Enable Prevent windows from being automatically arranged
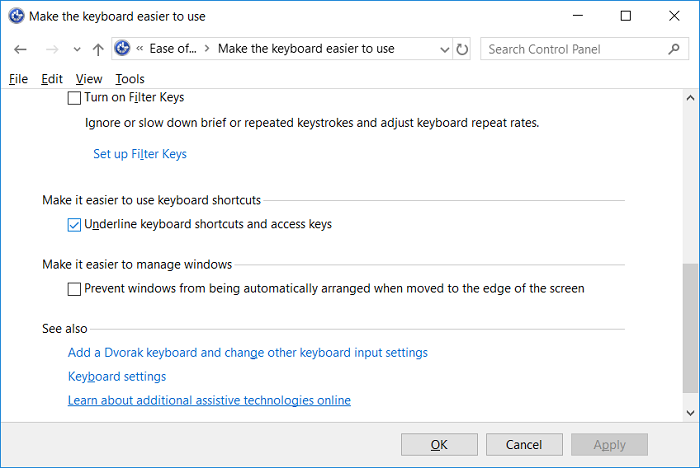Screen dimensions: 700x468 point(74,289)
